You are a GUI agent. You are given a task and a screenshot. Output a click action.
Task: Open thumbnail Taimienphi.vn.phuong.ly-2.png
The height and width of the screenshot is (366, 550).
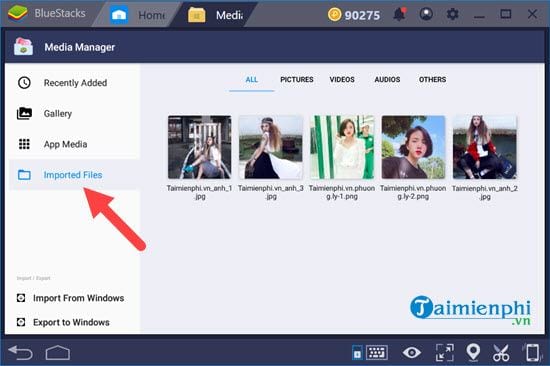click(413, 147)
